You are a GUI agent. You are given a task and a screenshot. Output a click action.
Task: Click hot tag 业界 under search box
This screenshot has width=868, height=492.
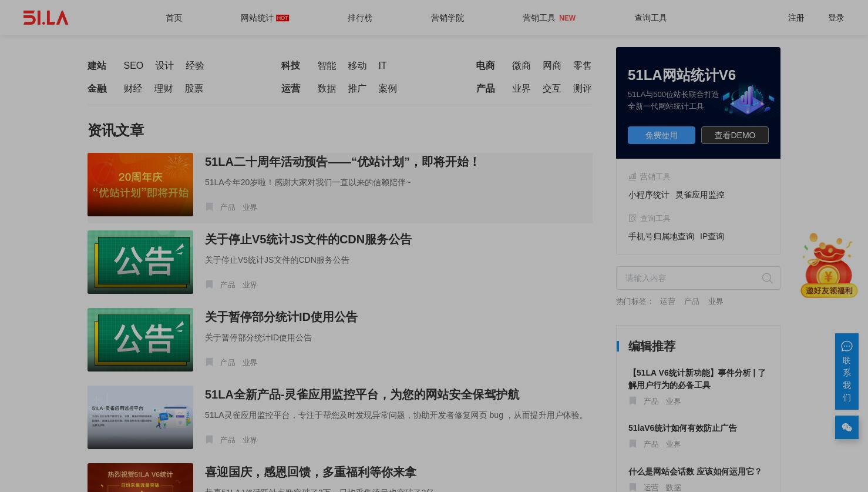pyautogui.click(x=715, y=301)
